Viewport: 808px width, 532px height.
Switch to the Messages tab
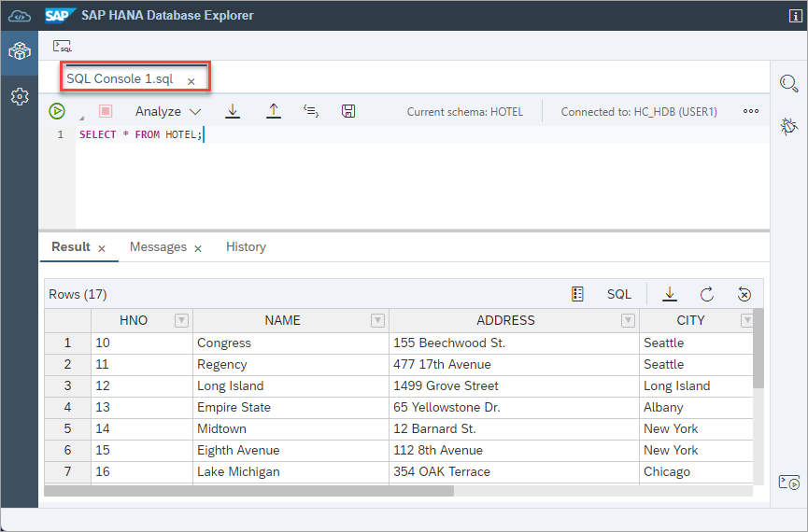[158, 246]
